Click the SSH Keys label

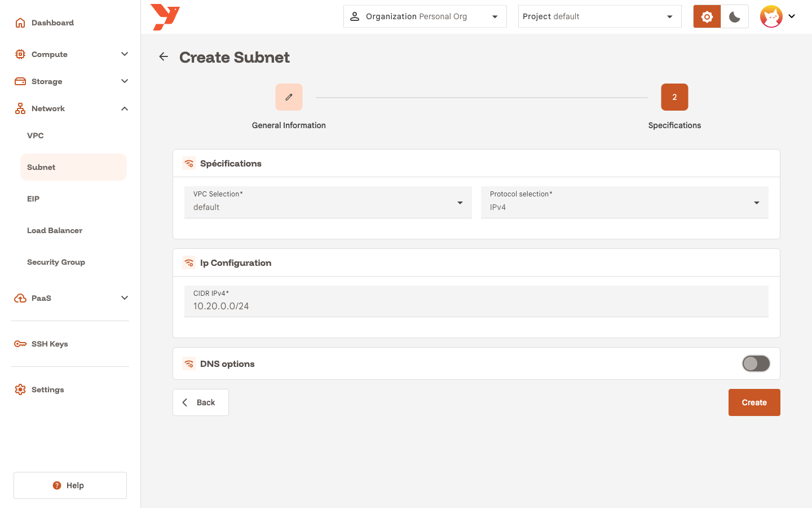point(50,344)
